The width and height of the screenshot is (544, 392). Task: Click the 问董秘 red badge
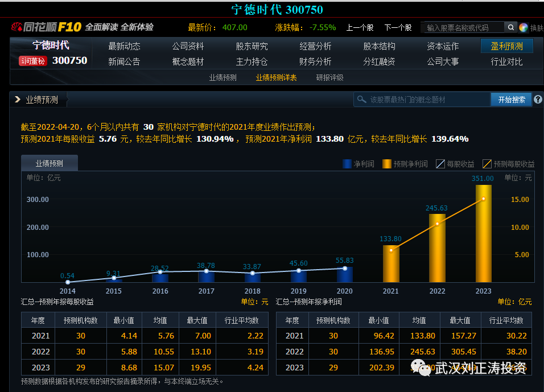pyautogui.click(x=32, y=61)
